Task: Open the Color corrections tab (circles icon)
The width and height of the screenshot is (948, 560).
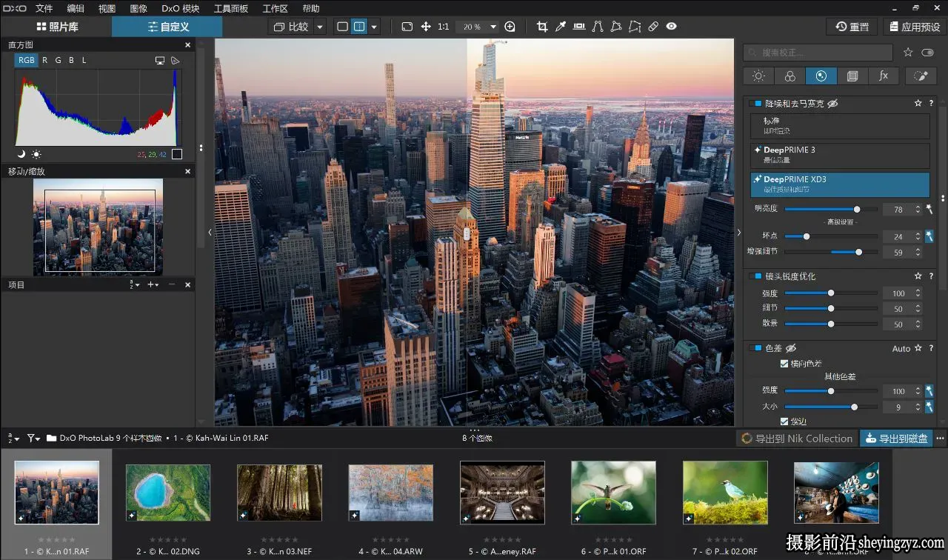Action: (790, 76)
